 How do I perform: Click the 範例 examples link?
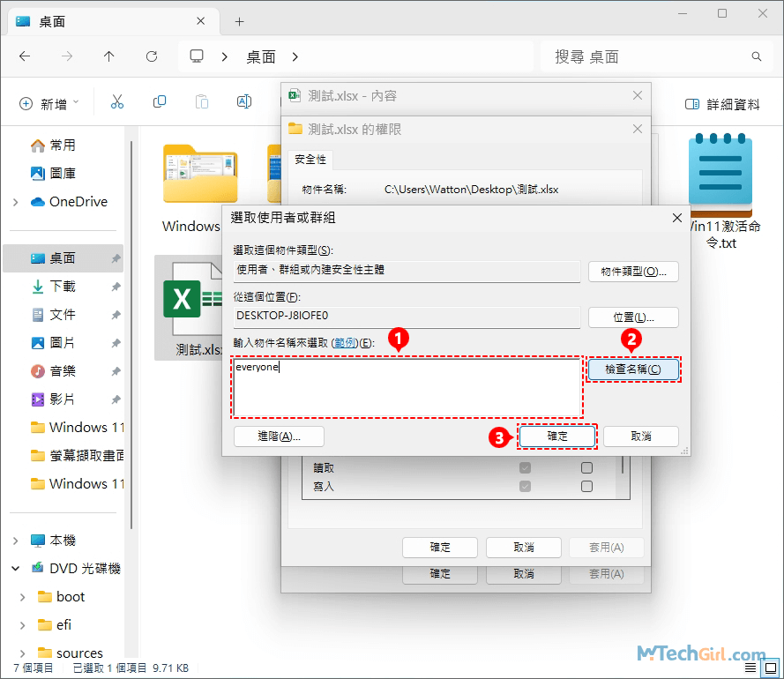click(x=344, y=342)
